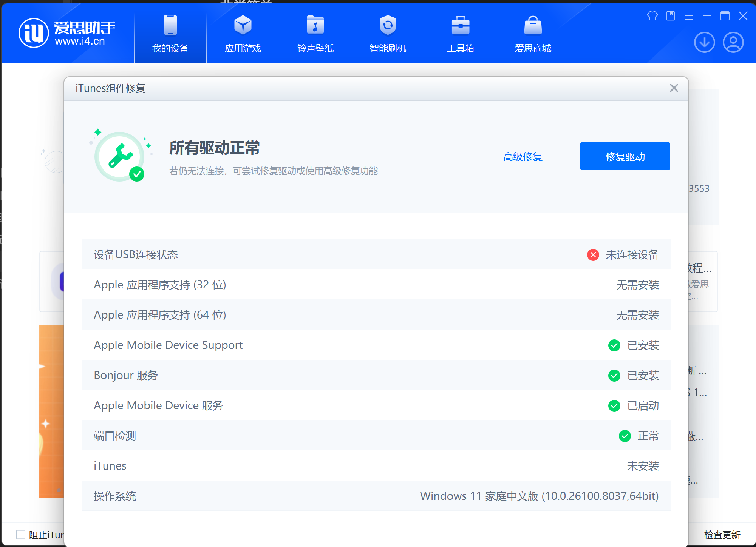756x547 pixels.
Task: Click the 修复驱动 button
Action: click(x=625, y=156)
